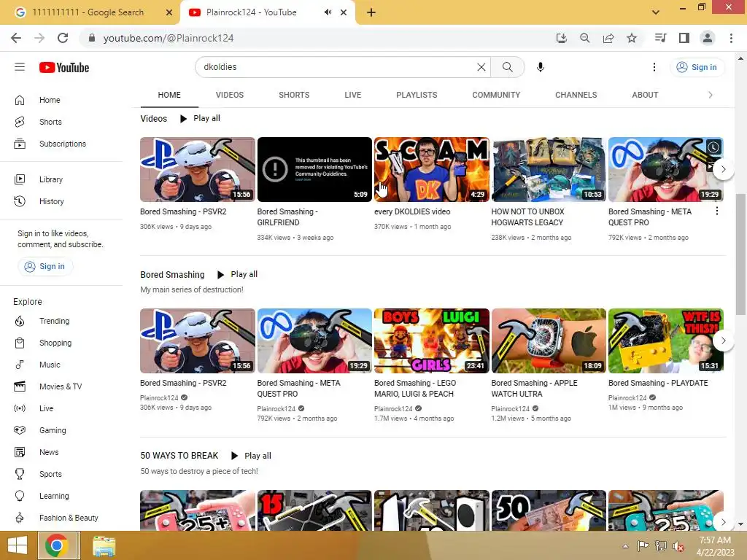
Task: Play all 50 WAYS TO BREAK
Action: point(252,456)
